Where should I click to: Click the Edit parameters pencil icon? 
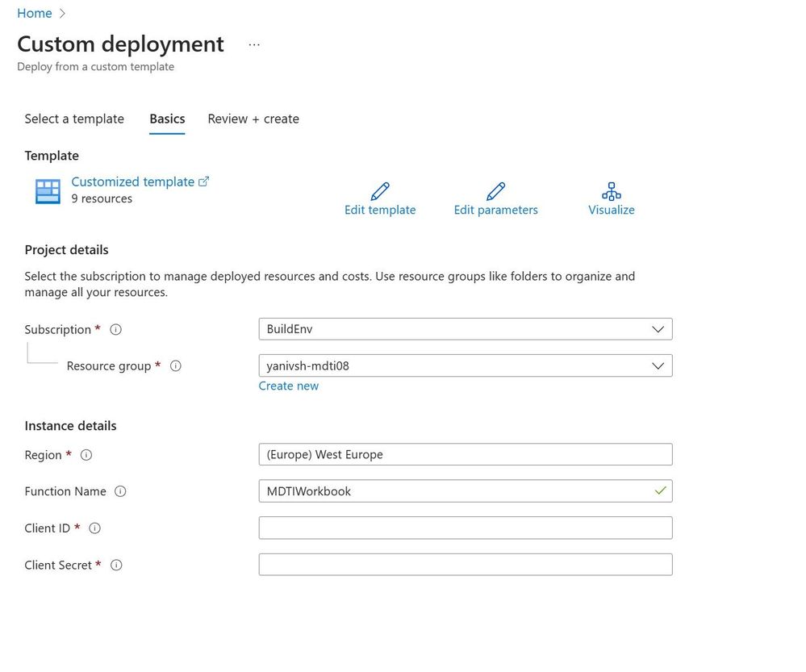point(495,191)
